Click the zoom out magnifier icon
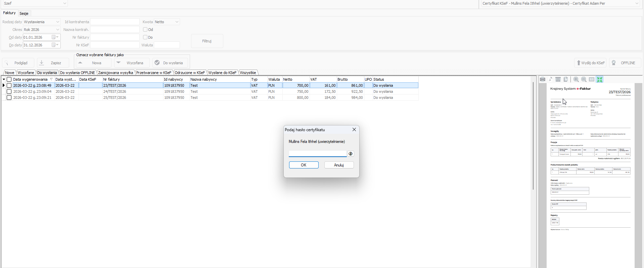This screenshot has width=644, height=268. click(584, 79)
